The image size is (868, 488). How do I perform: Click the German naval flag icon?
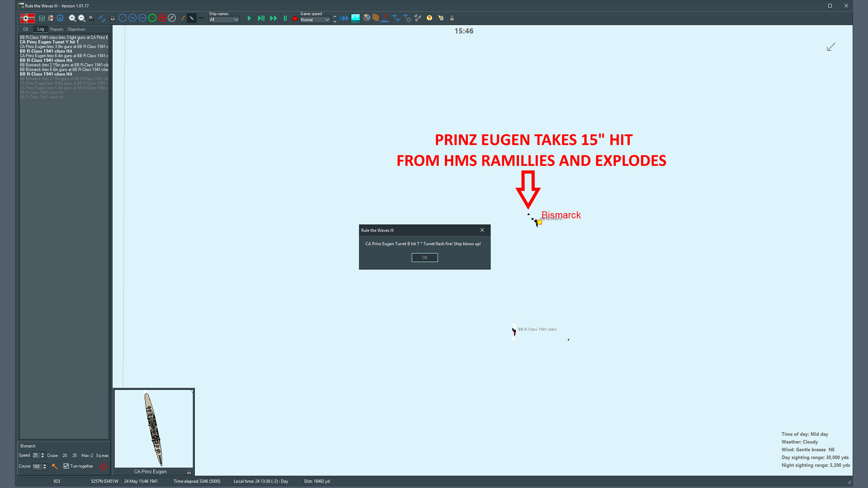tap(27, 19)
